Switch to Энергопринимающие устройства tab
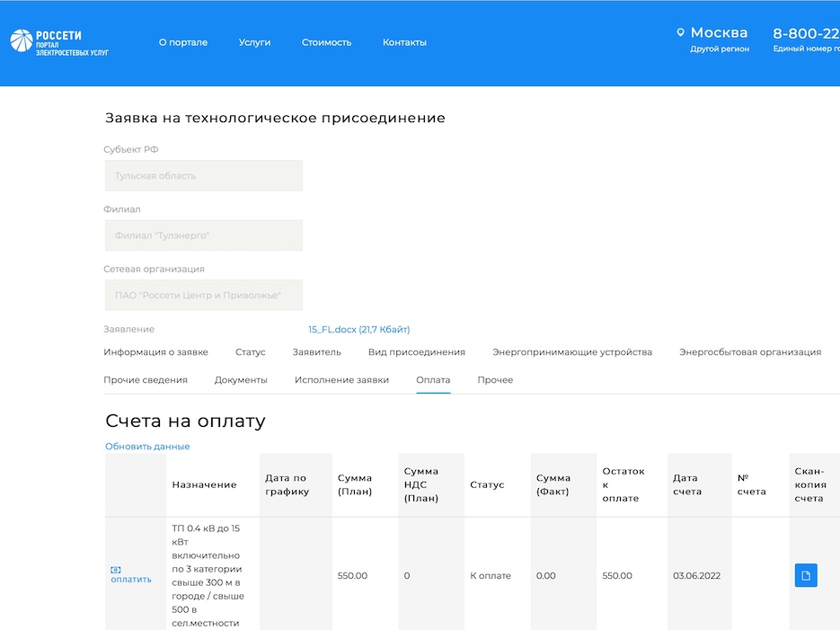Viewport: 840px width, 630px height. 572,352
